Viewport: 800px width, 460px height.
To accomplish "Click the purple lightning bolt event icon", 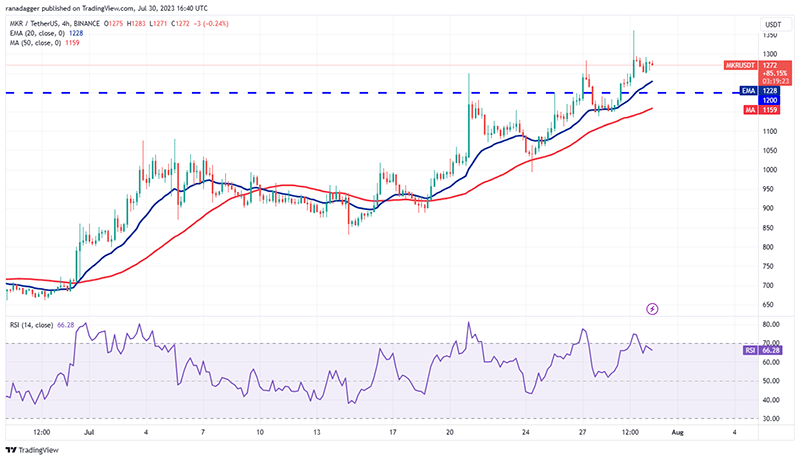I will [652, 309].
